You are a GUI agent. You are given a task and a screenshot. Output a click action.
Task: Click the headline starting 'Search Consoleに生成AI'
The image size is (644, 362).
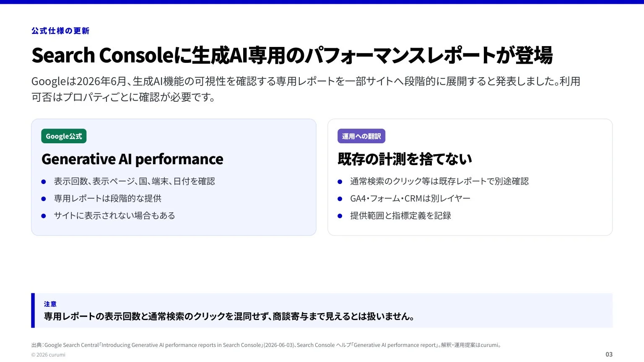point(292,55)
